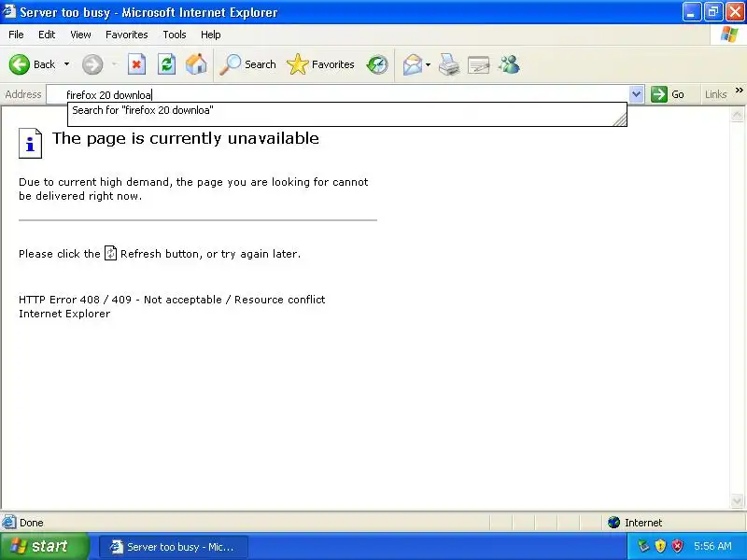Viewport: 747px width, 560px height.
Task: Open the History clock icon
Action: point(377,64)
